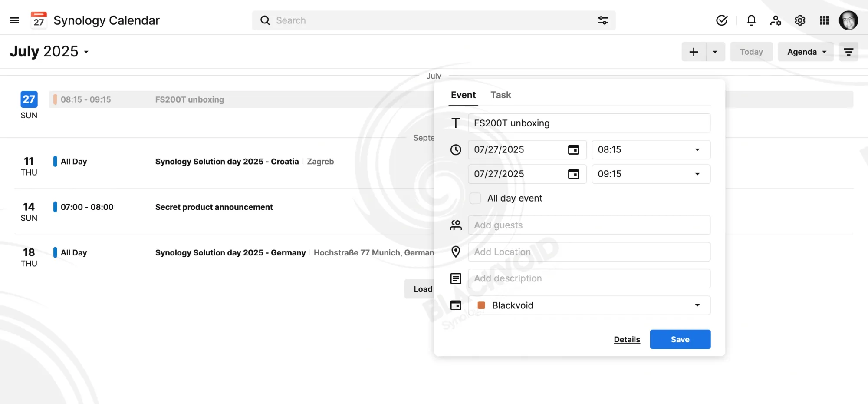Open Secret product announcement event

tap(214, 207)
